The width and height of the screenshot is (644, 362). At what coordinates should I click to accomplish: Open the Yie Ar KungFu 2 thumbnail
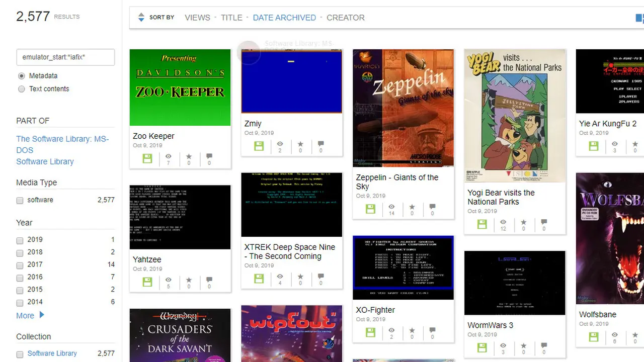point(610,81)
